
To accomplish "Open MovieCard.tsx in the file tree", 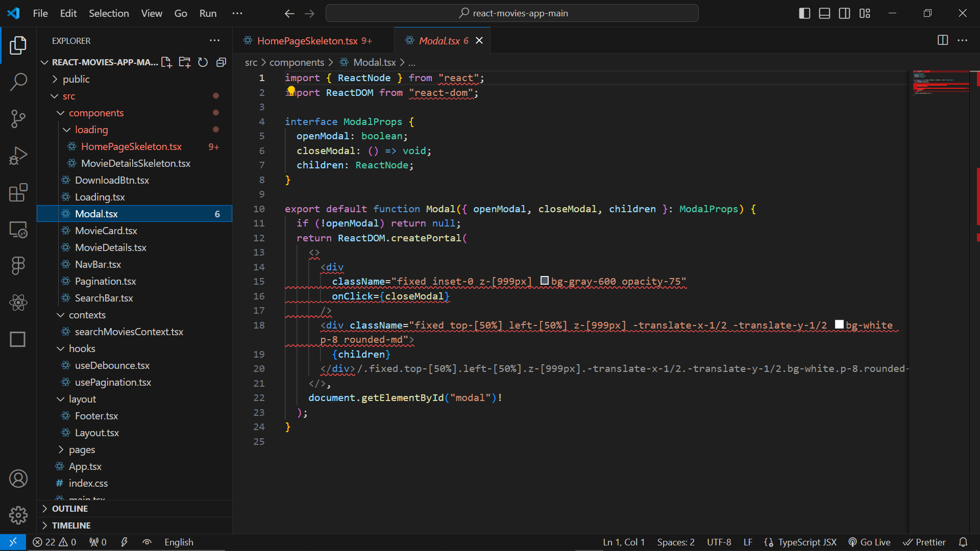I will (x=106, y=231).
